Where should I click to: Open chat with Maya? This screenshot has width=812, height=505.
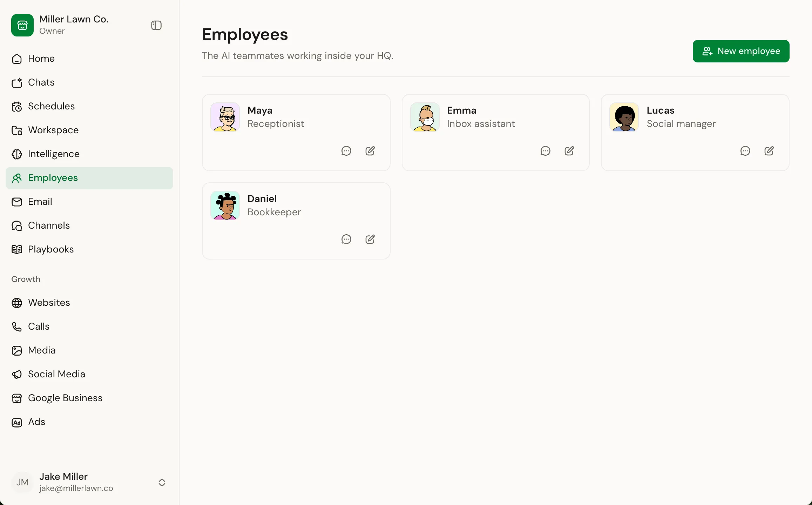click(x=346, y=151)
